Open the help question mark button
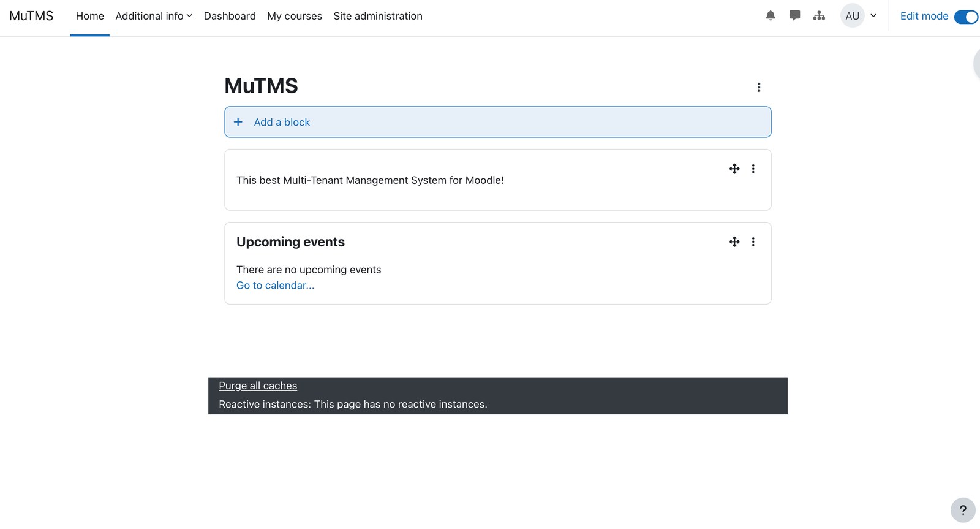Image resolution: width=980 pixels, height=529 pixels. click(x=963, y=510)
